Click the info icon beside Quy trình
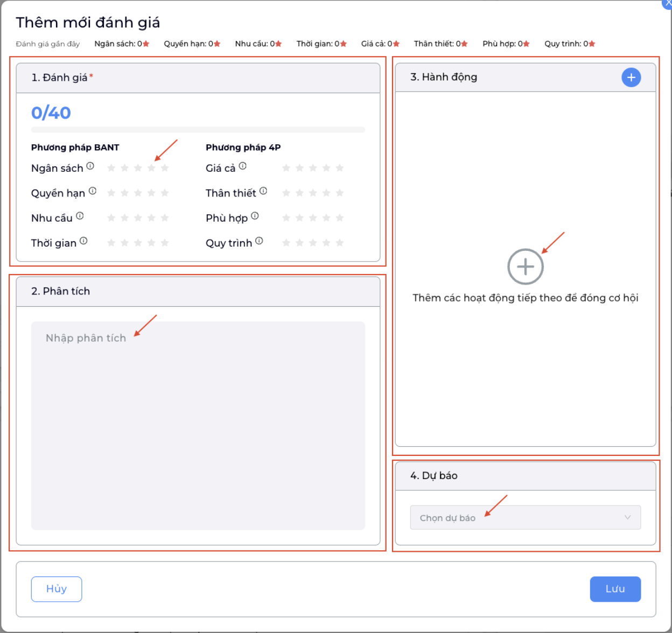672x633 pixels. pyautogui.click(x=259, y=241)
